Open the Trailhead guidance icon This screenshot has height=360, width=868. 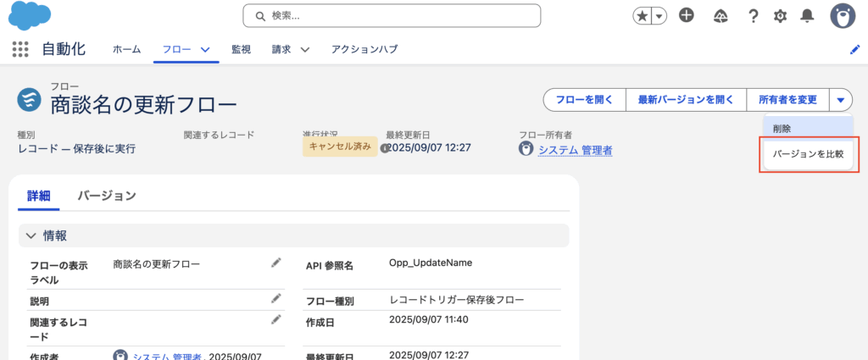(721, 16)
